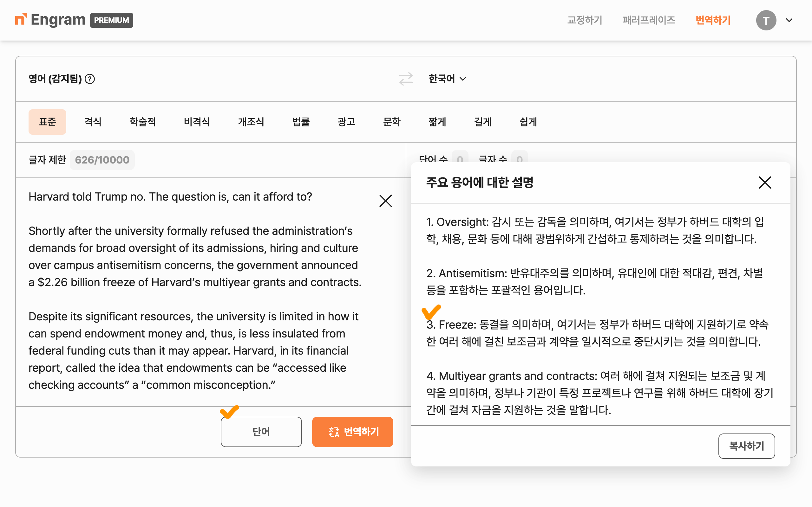The height and width of the screenshot is (507, 812).
Task: Click the 단어 button
Action: 261,432
